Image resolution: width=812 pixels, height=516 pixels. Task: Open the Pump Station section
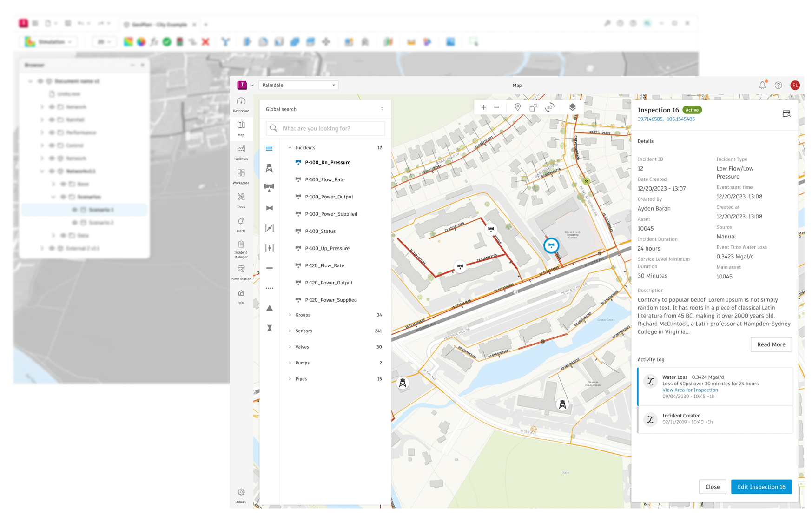[x=241, y=273]
